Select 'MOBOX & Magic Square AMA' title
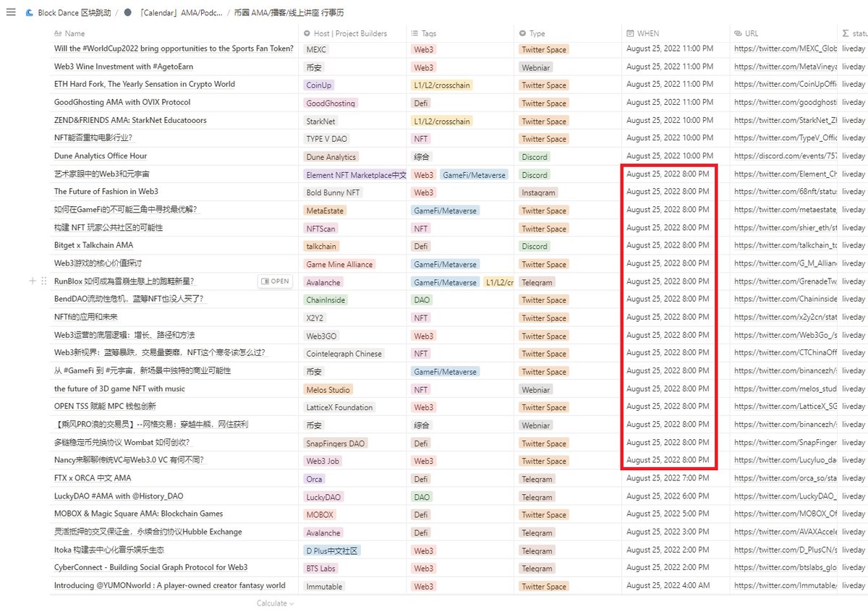The width and height of the screenshot is (868, 612). [x=138, y=514]
